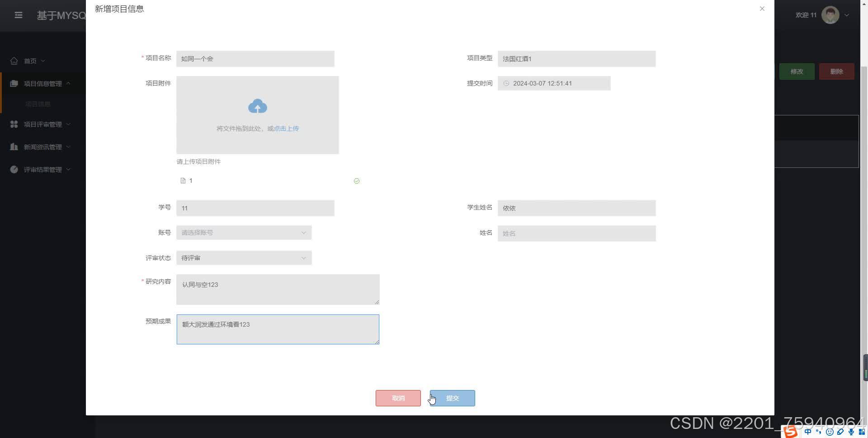Click the uploaded file document icon
Viewport: 868px width, 438px height.
coord(183,181)
